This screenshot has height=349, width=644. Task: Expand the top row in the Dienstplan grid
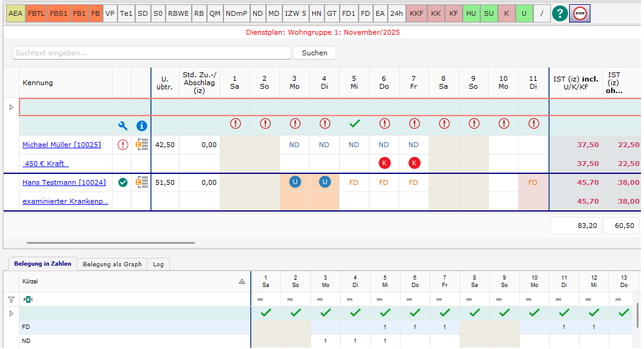[x=10, y=107]
